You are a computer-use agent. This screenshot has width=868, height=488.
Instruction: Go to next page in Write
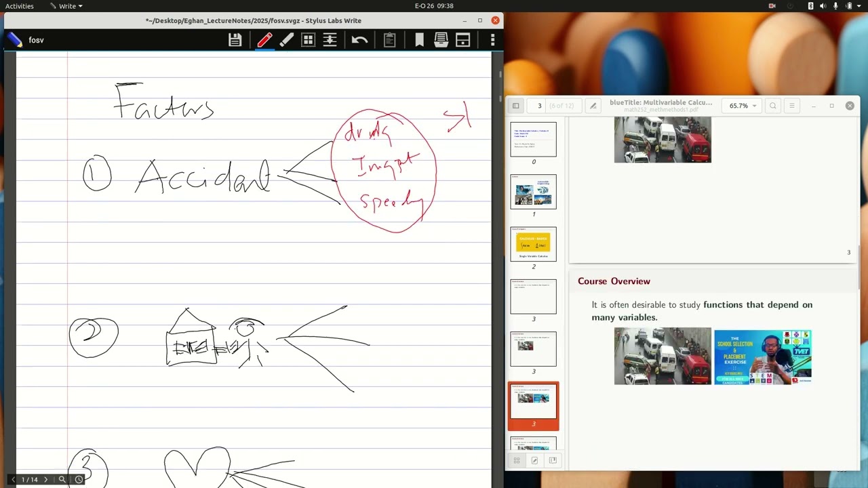tap(45, 479)
